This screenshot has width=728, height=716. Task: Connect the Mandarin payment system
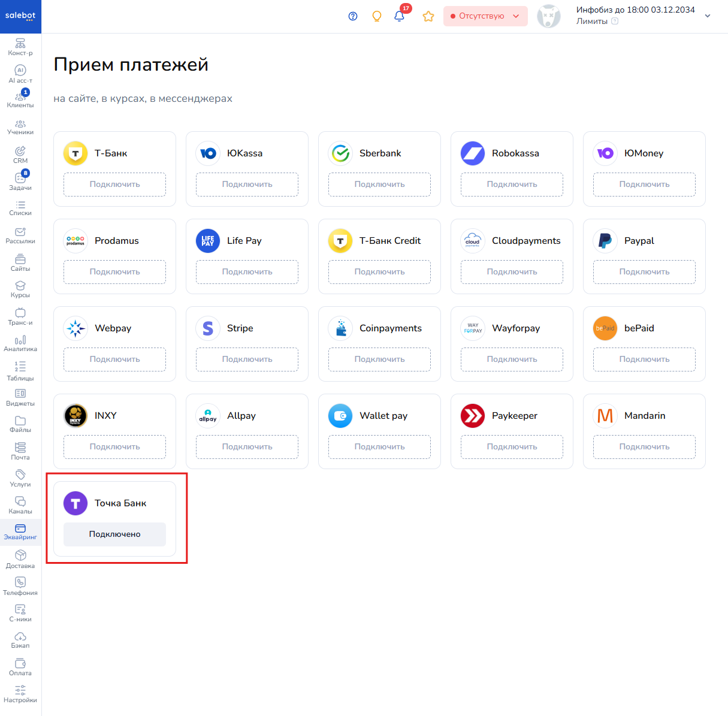point(644,447)
